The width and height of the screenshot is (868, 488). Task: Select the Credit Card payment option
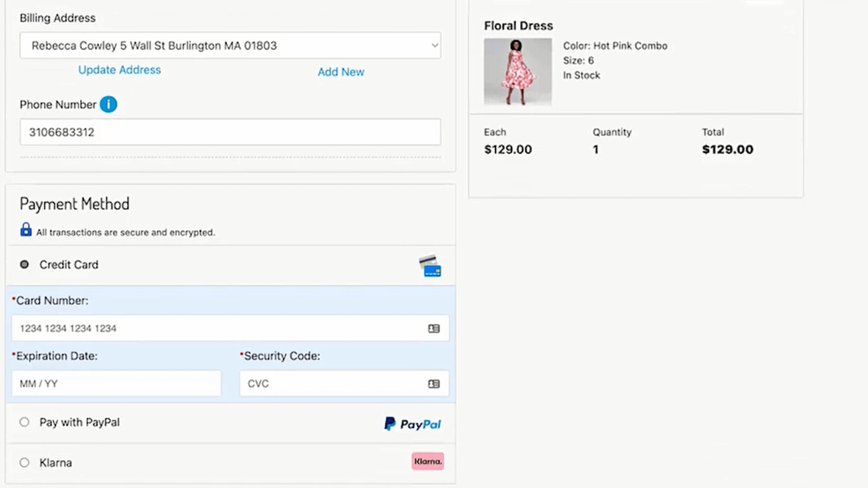coord(24,265)
